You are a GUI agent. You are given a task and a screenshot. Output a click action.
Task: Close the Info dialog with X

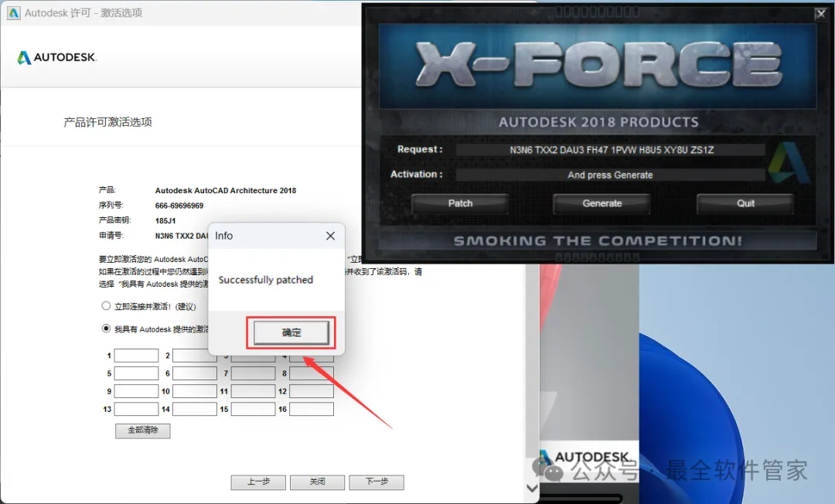coord(330,236)
